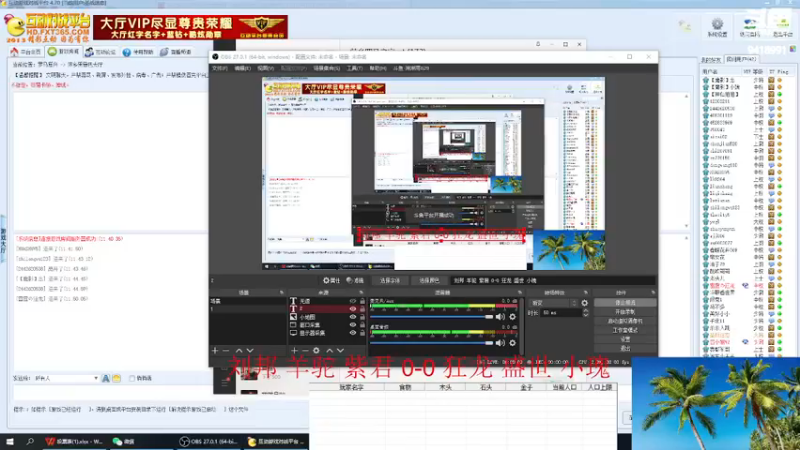The width and height of the screenshot is (800, 450).
Task: Lock the display capture source row
Action: pyautogui.click(x=362, y=333)
